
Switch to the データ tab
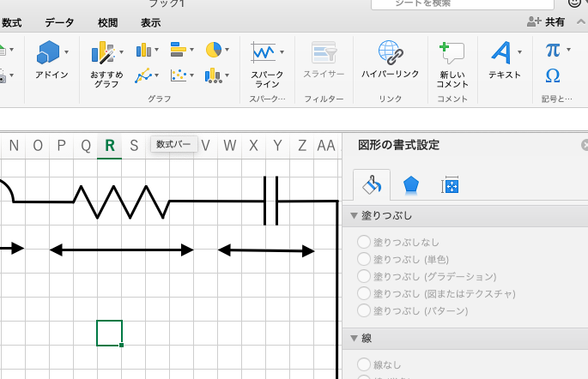click(59, 23)
